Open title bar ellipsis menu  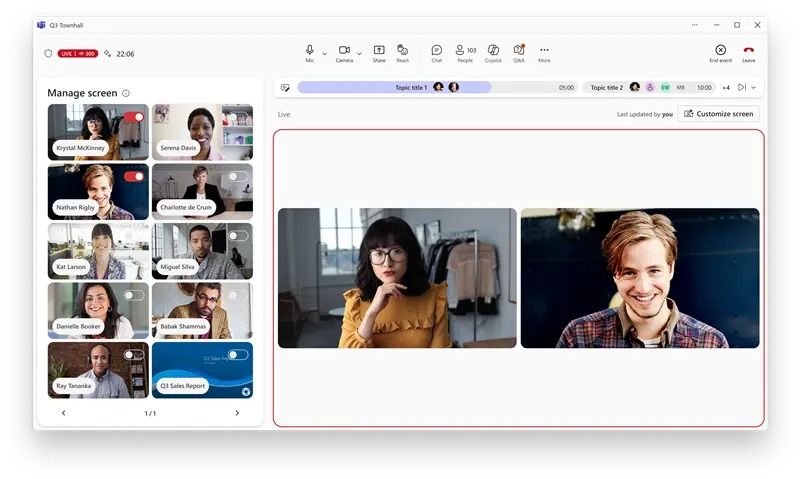pyautogui.click(x=694, y=24)
